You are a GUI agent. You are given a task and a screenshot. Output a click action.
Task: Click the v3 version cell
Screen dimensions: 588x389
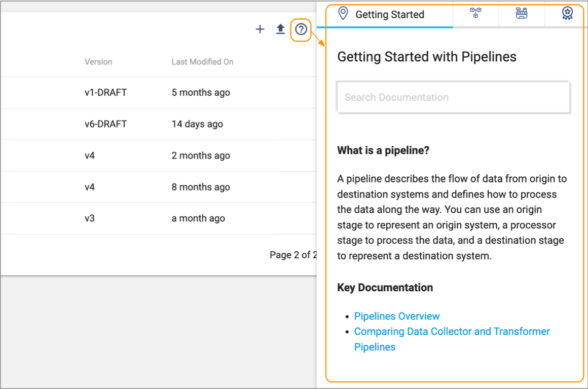click(90, 218)
